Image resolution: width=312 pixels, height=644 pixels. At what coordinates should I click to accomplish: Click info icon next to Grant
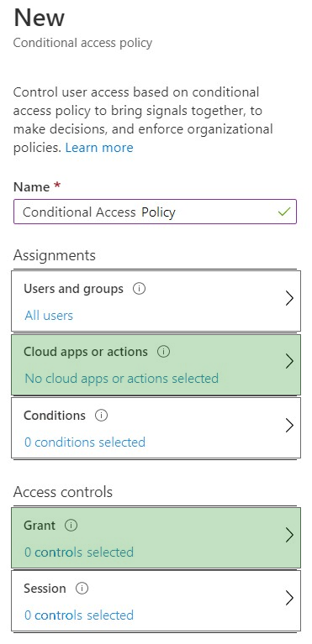71,526
